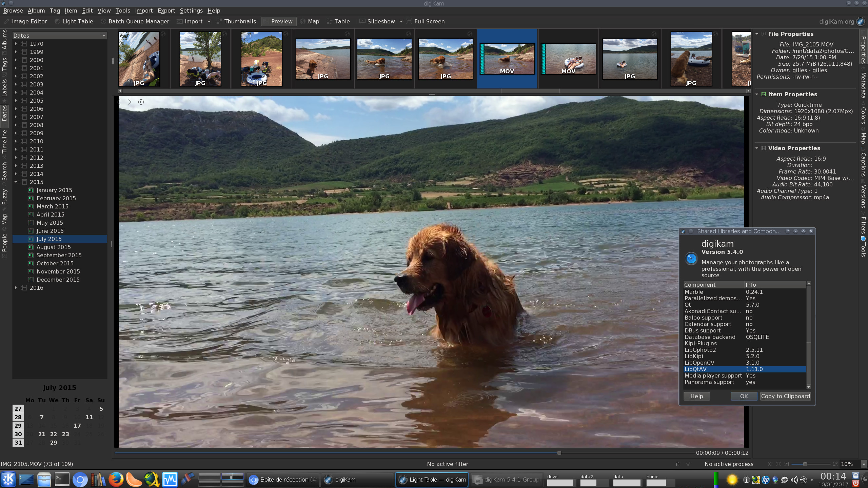The image size is (868, 488).
Task: Expand the 2016 year tree item
Action: point(16,287)
